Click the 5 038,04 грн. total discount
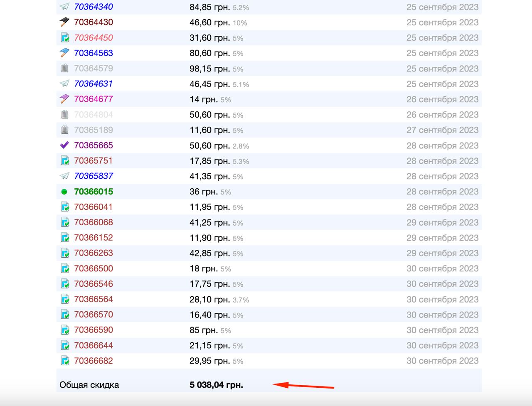Viewport: 532px width, 406px height. [x=216, y=385]
